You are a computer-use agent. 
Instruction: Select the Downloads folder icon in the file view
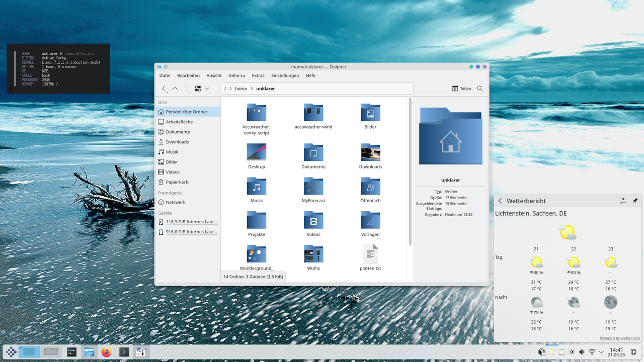click(370, 152)
